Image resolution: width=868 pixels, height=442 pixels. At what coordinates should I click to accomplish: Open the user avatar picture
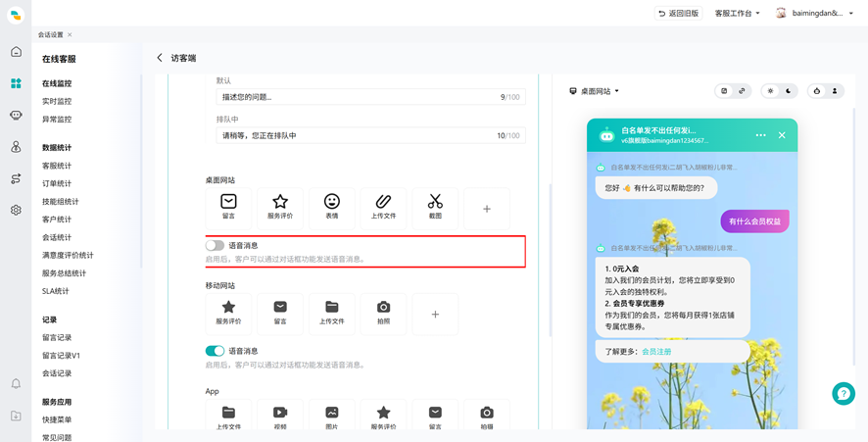click(781, 14)
